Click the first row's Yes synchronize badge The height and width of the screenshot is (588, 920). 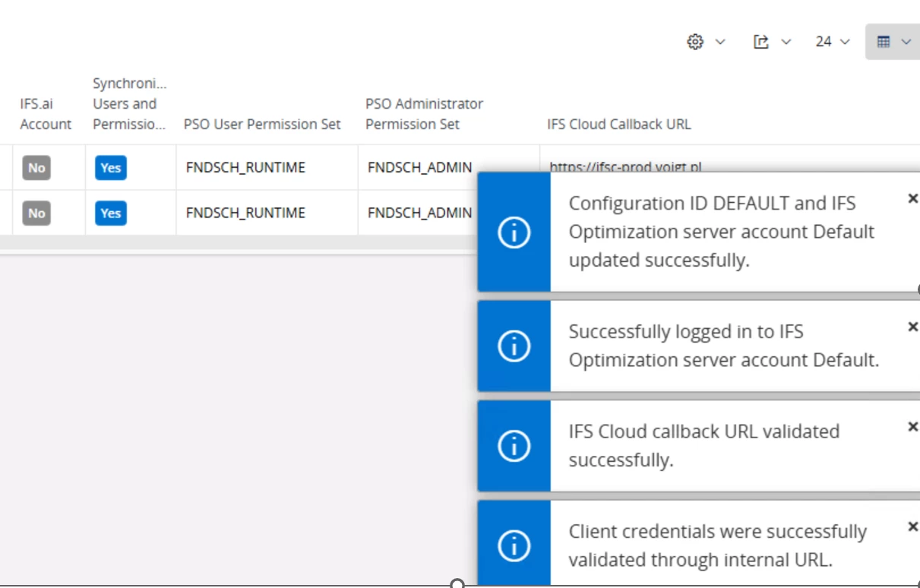pyautogui.click(x=111, y=168)
